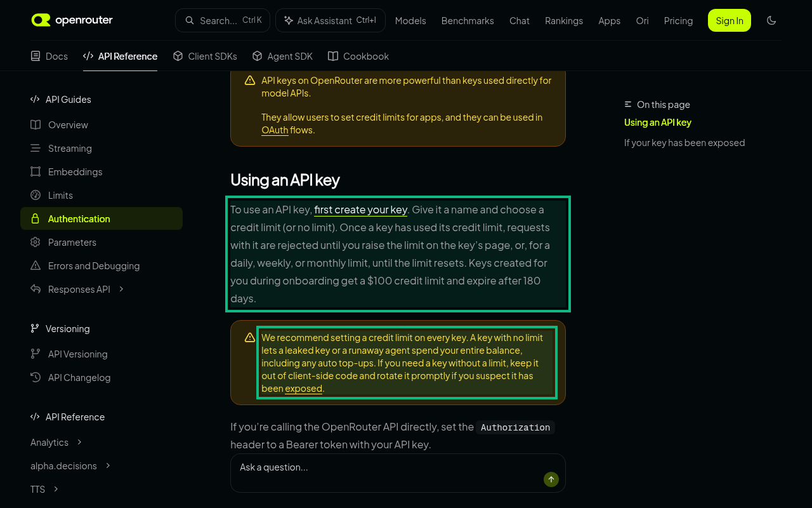Screen dimensions: 812x508
Task: Toggle dark mode moon icon
Action: [771, 20]
